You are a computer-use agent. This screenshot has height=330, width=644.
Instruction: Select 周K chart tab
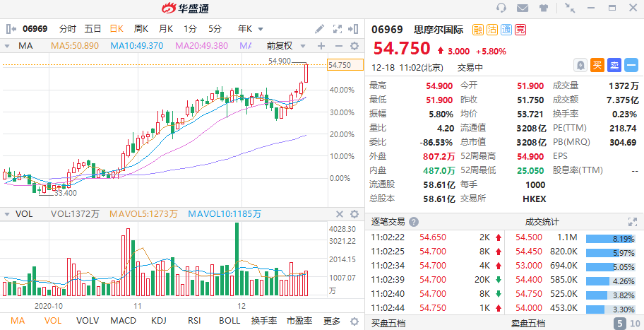(x=141, y=29)
